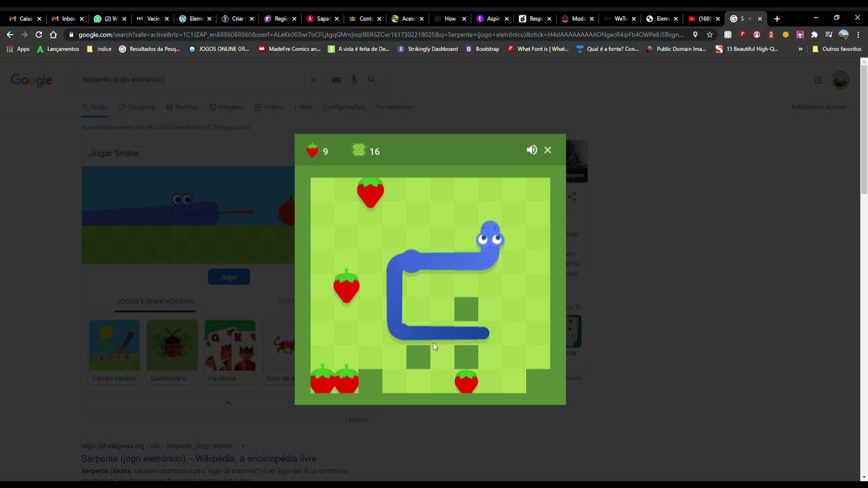The height and width of the screenshot is (488, 868).
Task: Open the media control playlist icon
Action: point(829,35)
